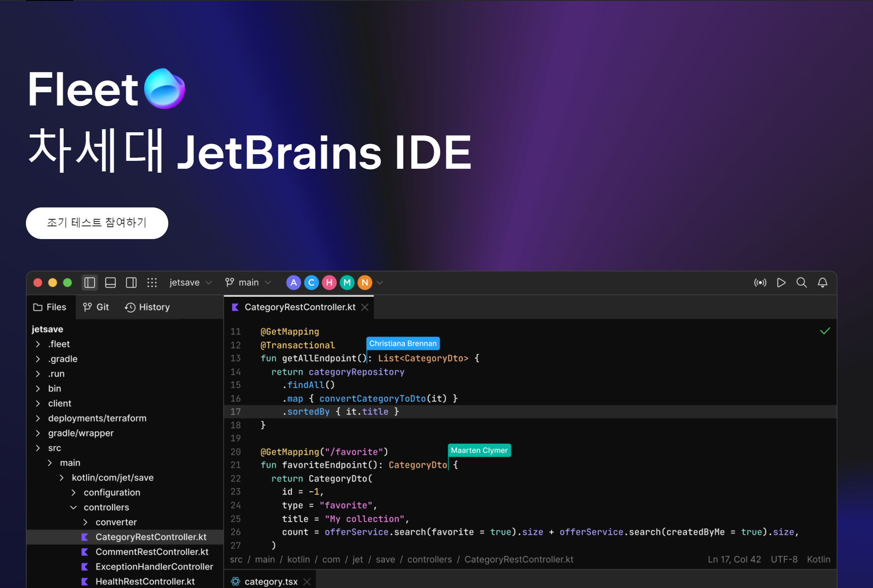This screenshot has height=588, width=873.
Task: Expand the gradle/wrapper folder
Action: 38,433
